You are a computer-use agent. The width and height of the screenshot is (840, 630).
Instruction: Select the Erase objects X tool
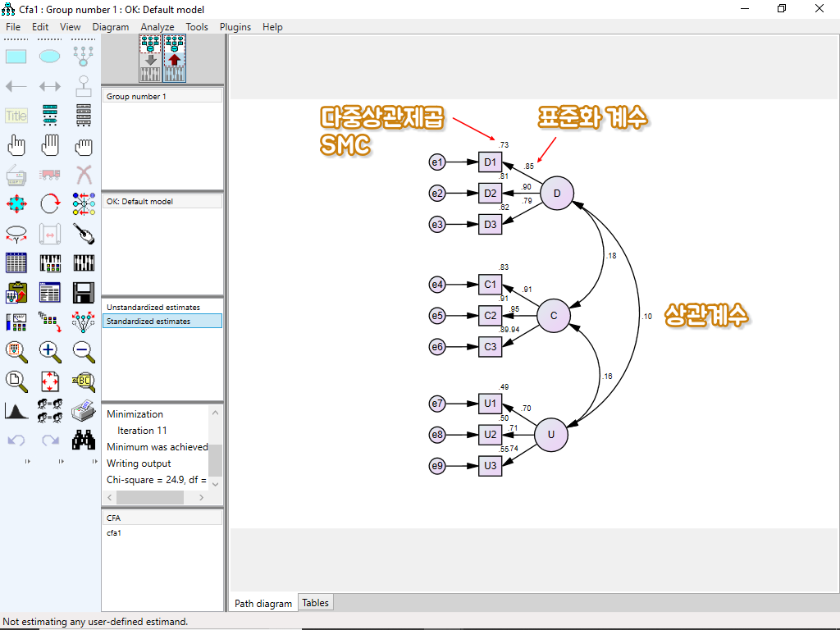(84, 175)
